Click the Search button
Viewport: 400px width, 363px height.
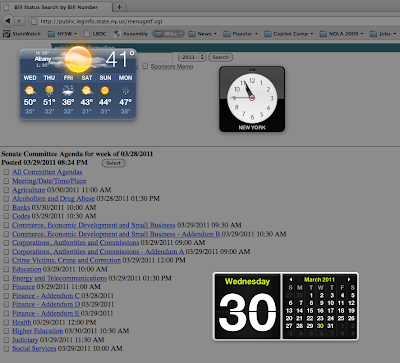221,57
